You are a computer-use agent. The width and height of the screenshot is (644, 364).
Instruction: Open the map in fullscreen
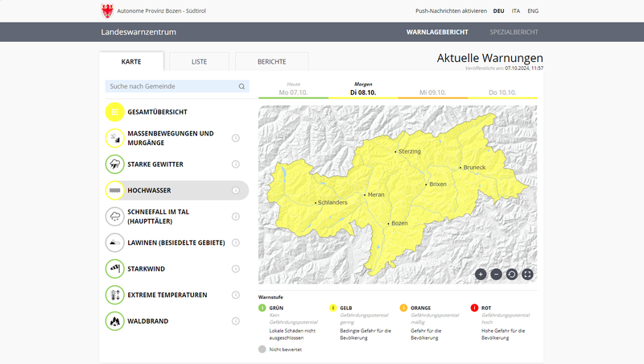(x=527, y=274)
